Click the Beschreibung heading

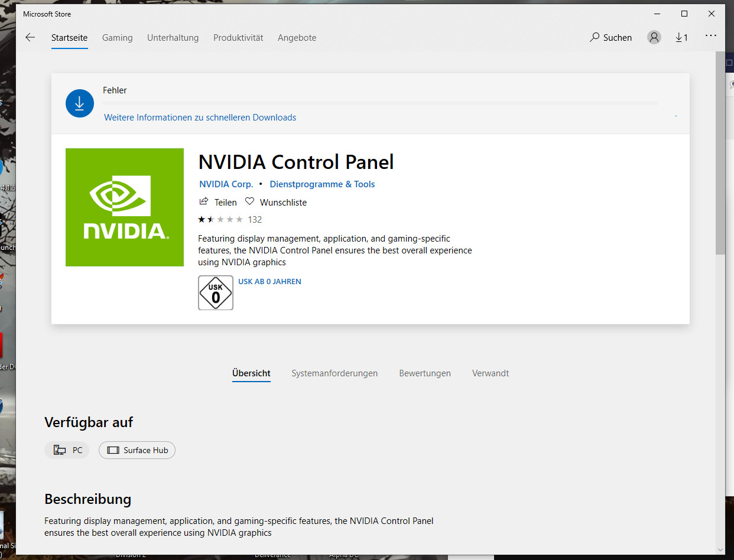[x=88, y=499]
